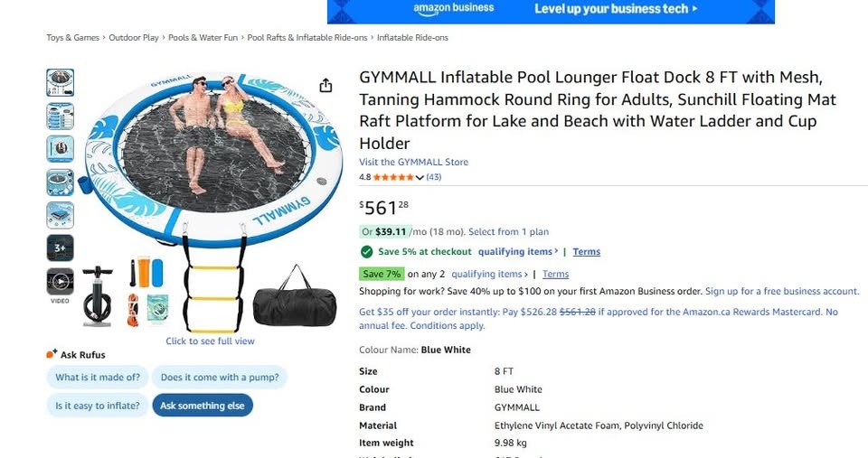Select the second product thumbnail image
This screenshot has width=868, height=458.
pos(60,116)
